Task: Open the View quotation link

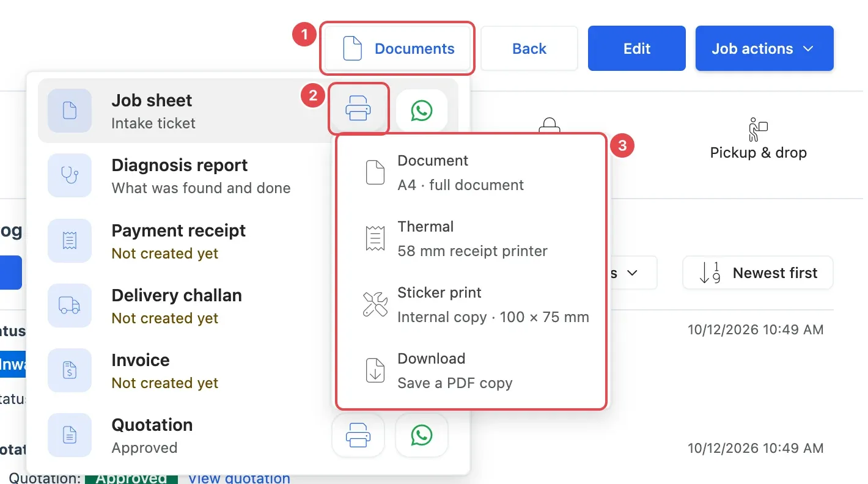Action: (x=239, y=478)
